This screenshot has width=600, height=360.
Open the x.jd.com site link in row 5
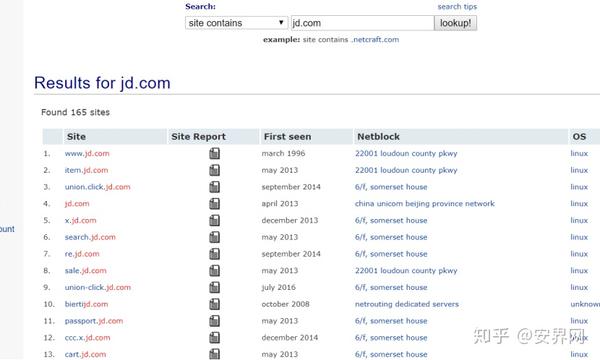tap(80, 220)
